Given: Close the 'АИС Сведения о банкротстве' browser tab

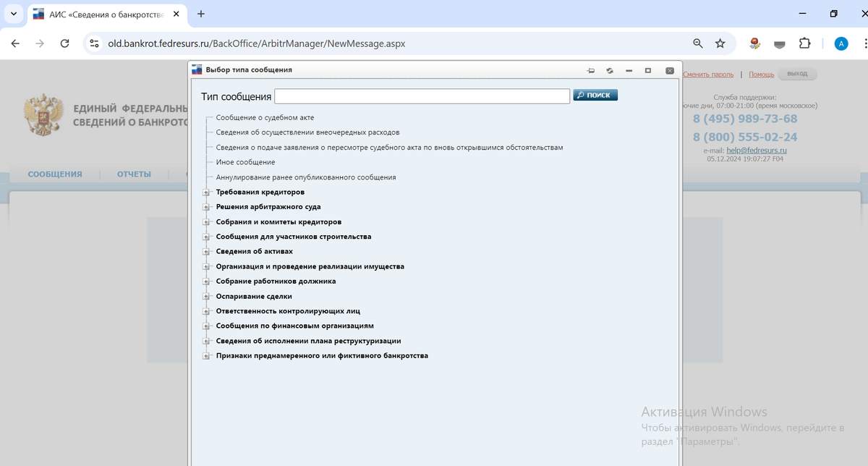Looking at the screenshot, I should pos(178,14).
